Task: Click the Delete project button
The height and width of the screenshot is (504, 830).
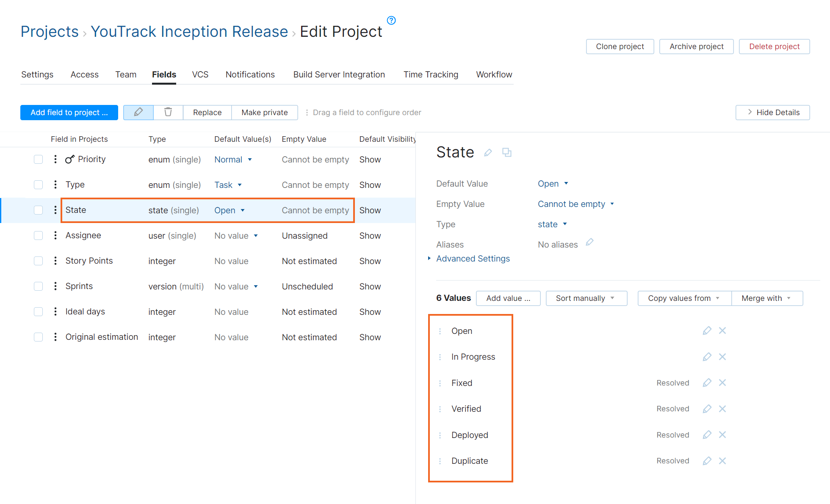Action: pyautogui.click(x=774, y=47)
